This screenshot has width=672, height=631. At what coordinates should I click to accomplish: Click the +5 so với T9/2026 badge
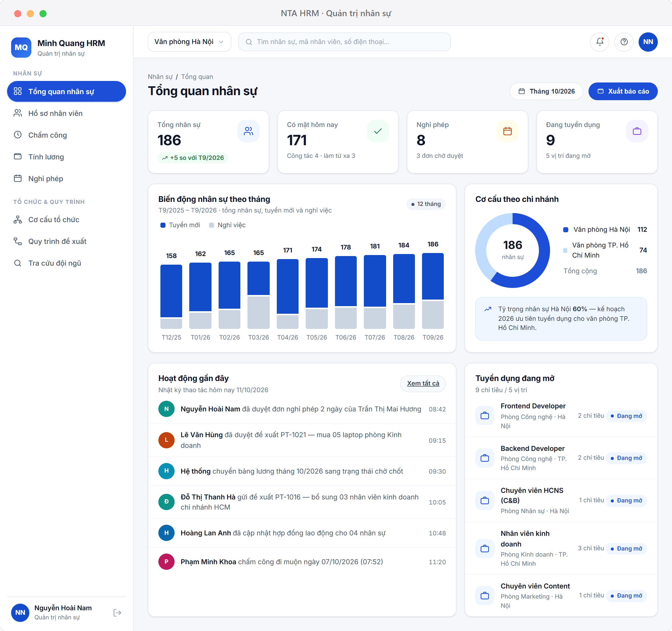(192, 158)
